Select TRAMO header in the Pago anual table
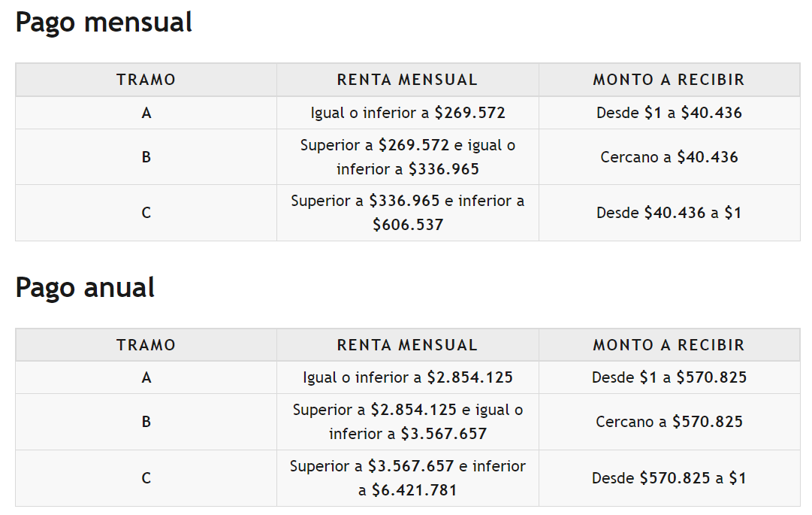This screenshot has height=515, width=812. (x=146, y=345)
